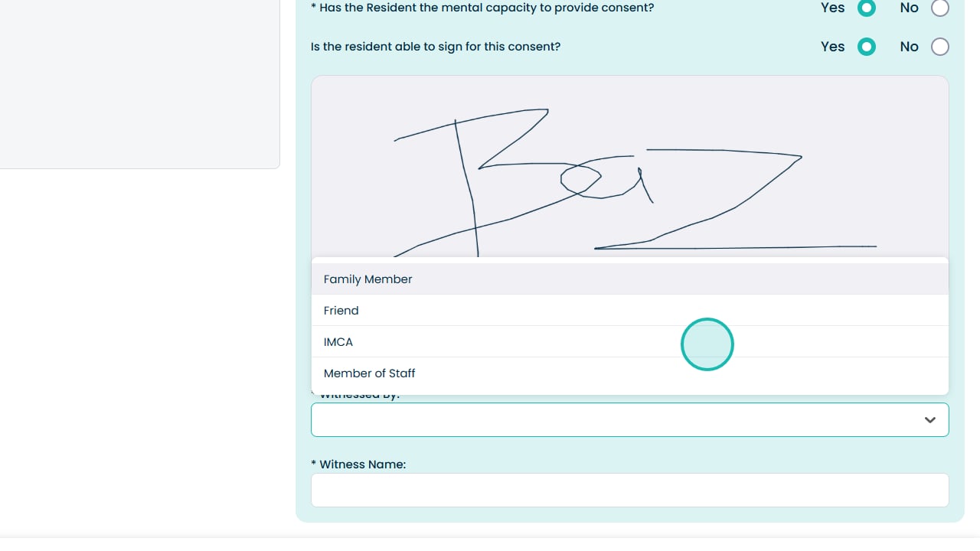Select Friend option in the list
The height and width of the screenshot is (551, 980).
tap(341, 311)
